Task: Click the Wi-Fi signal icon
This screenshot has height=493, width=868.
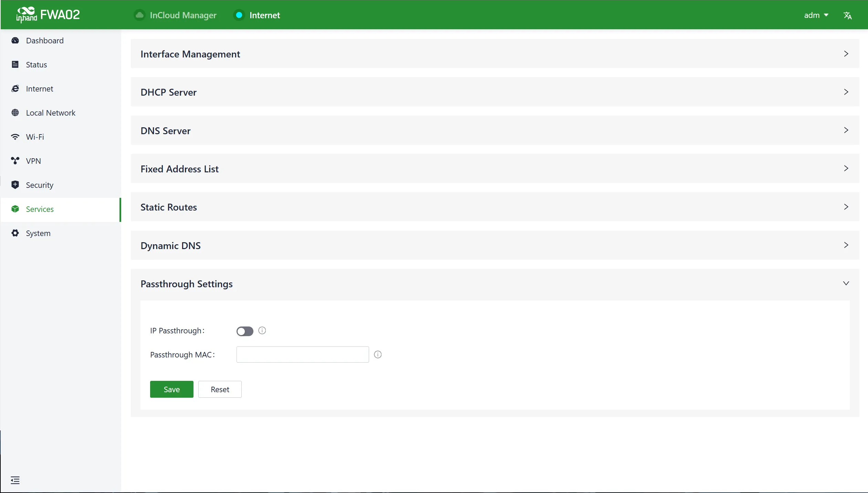Action: 15,137
